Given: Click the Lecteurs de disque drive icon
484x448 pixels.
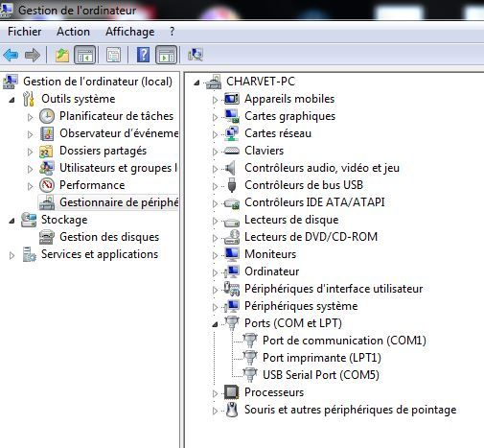Looking at the screenshot, I should 232,222.
